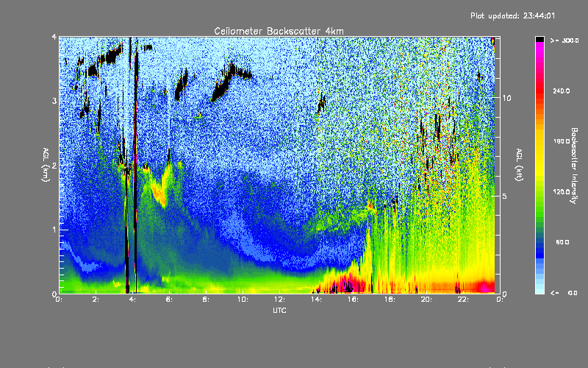
Task: Click the '120.0' colorbar value
Action: coord(562,192)
